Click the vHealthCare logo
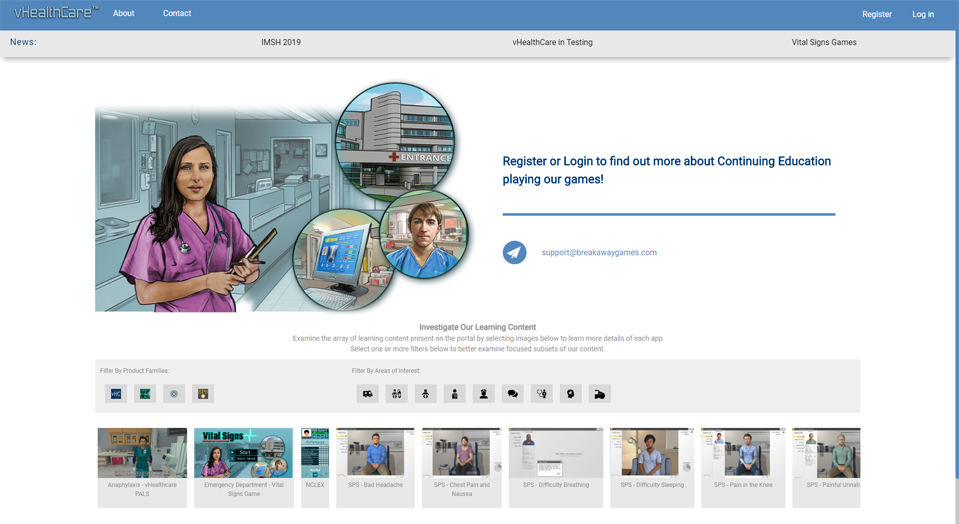Screen dimensions: 959x524 click(56, 12)
